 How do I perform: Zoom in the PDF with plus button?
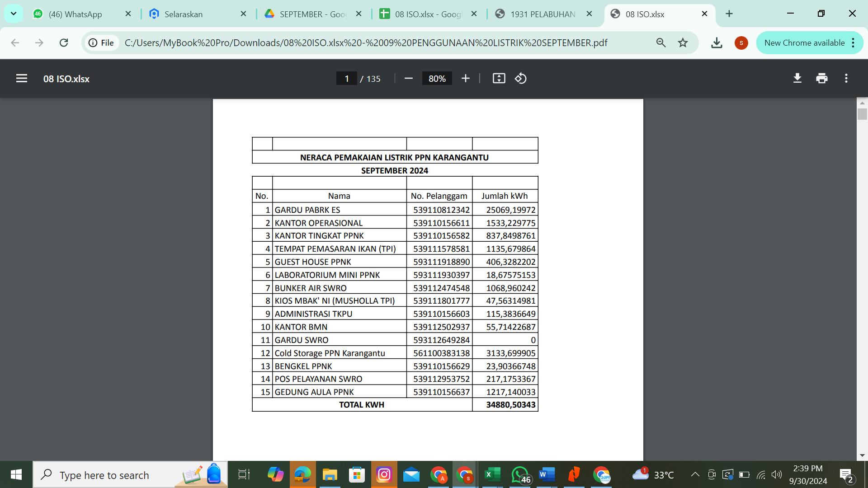465,79
